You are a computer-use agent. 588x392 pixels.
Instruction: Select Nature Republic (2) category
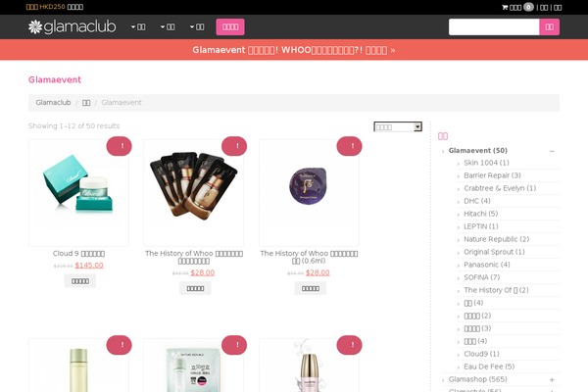[497, 239]
